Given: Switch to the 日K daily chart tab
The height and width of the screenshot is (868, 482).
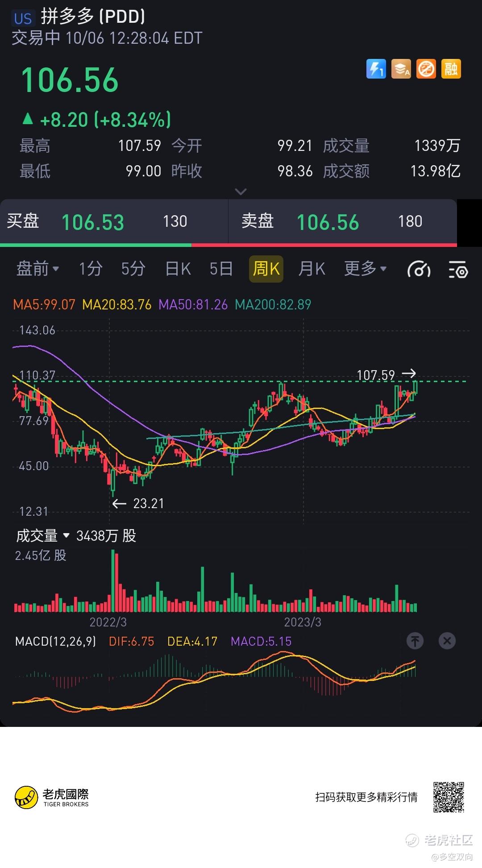Looking at the screenshot, I should pyautogui.click(x=178, y=269).
